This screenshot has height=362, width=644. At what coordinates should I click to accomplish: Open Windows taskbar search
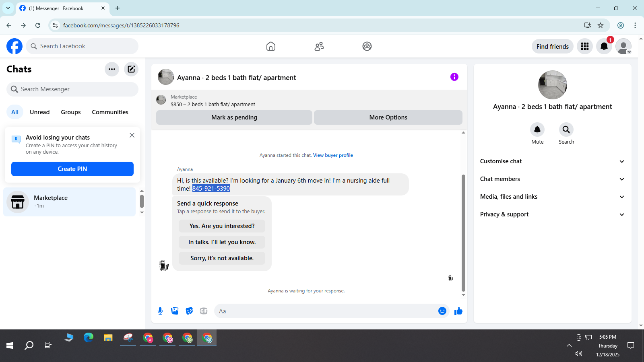(29, 346)
